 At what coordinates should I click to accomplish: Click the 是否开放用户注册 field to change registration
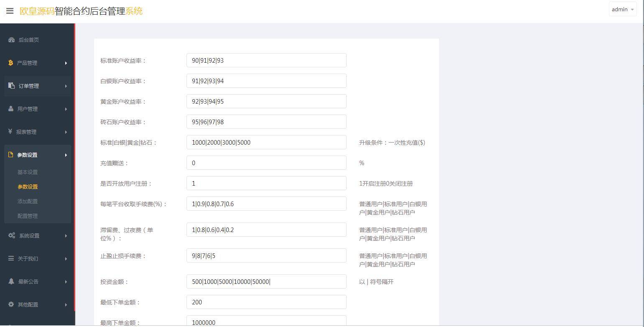click(x=266, y=183)
